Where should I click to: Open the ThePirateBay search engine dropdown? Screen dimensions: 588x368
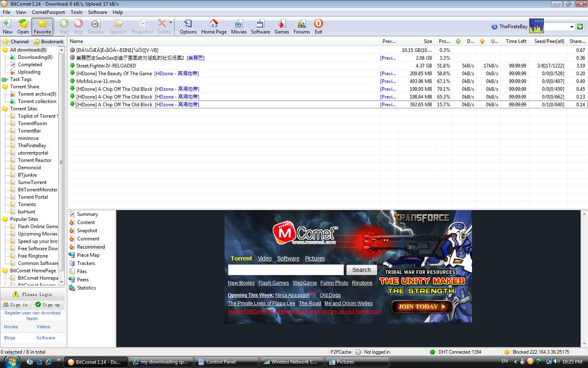tap(572, 27)
